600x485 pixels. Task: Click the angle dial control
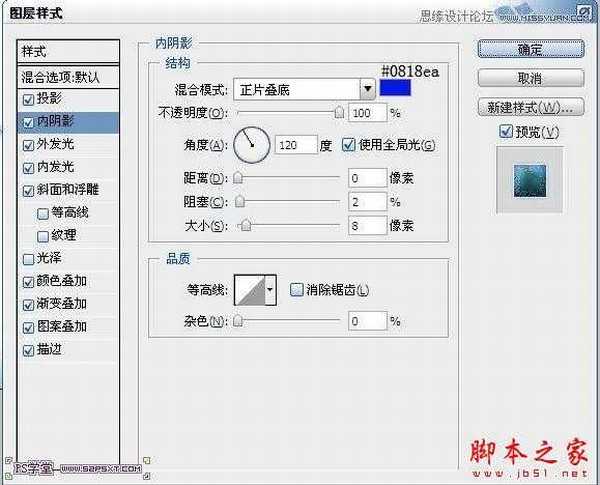(x=251, y=145)
